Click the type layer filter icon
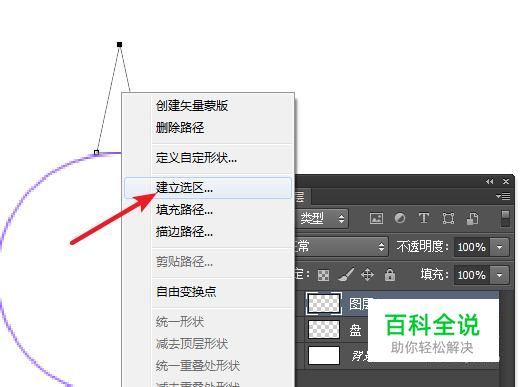524x387 pixels. coord(424,218)
